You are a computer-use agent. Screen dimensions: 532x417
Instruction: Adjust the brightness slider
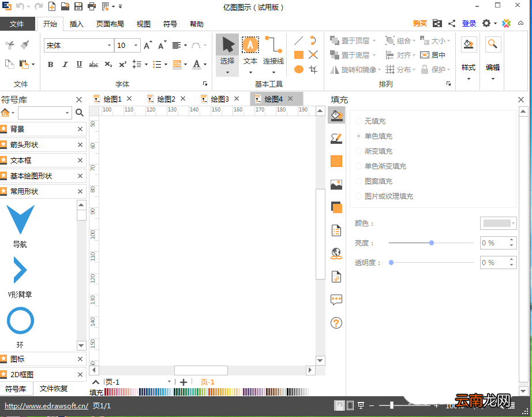pos(431,243)
